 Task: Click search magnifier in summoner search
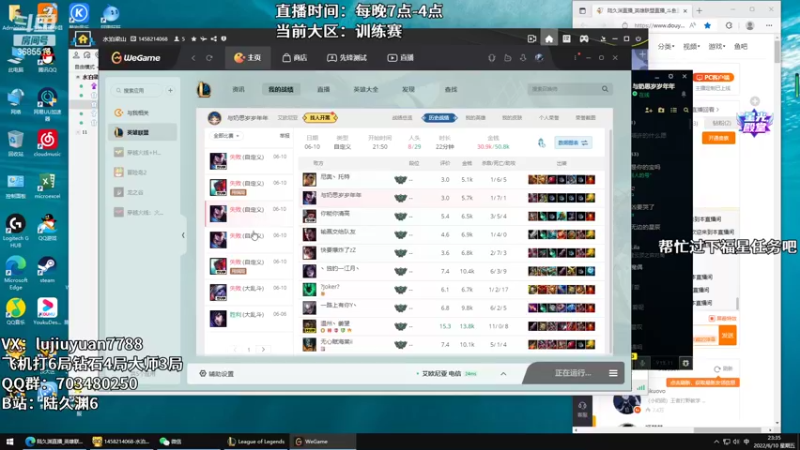(x=605, y=89)
